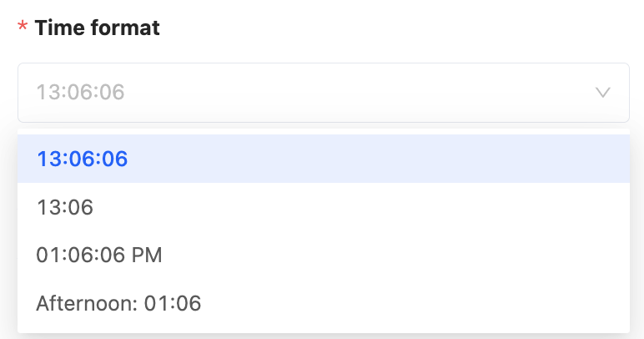
Task: Click the Time format select box
Action: (323, 93)
